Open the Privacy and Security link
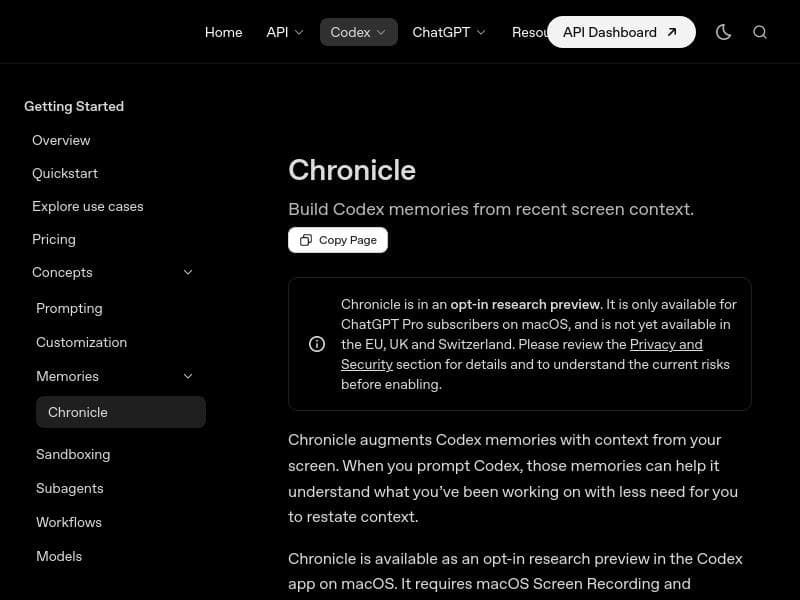 point(666,344)
